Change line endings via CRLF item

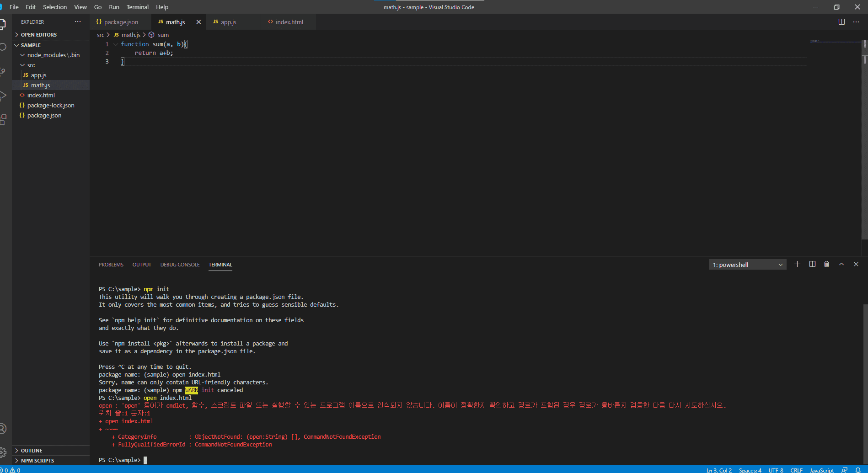pyautogui.click(x=796, y=470)
